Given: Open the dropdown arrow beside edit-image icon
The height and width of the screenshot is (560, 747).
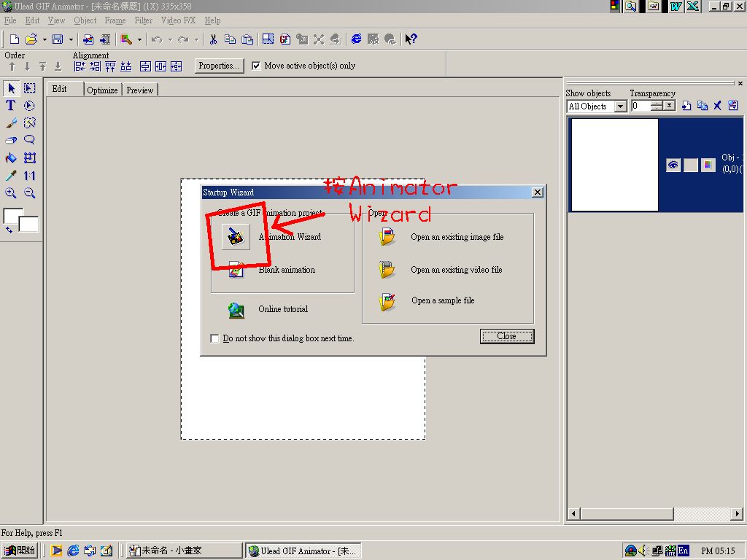Looking at the screenshot, I should coord(139,39).
